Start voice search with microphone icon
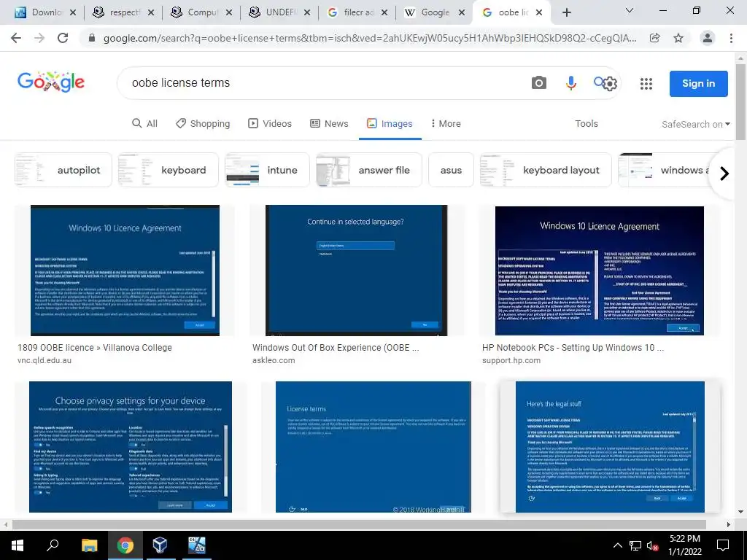This screenshot has width=747, height=560. (x=570, y=83)
